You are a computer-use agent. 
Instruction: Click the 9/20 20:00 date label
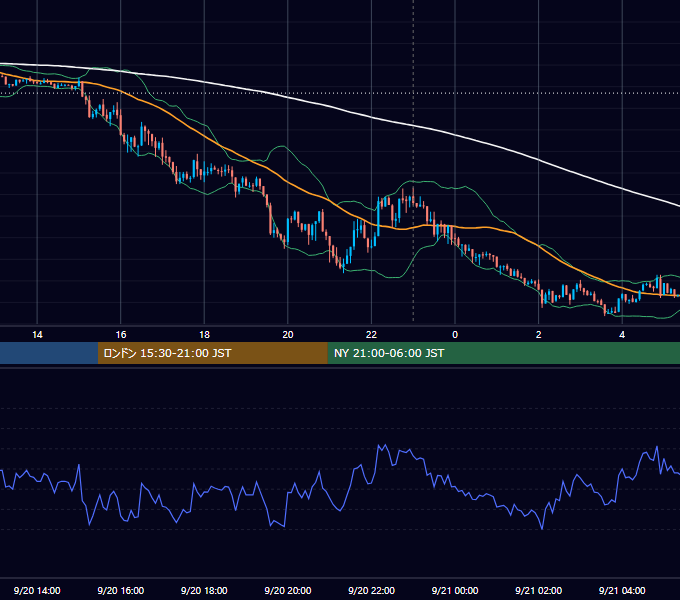point(288,590)
